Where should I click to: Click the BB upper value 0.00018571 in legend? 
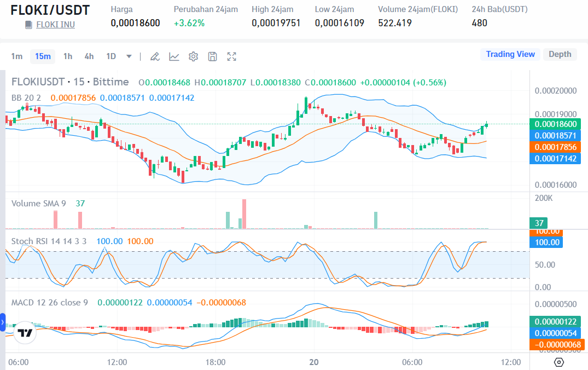[x=123, y=98]
